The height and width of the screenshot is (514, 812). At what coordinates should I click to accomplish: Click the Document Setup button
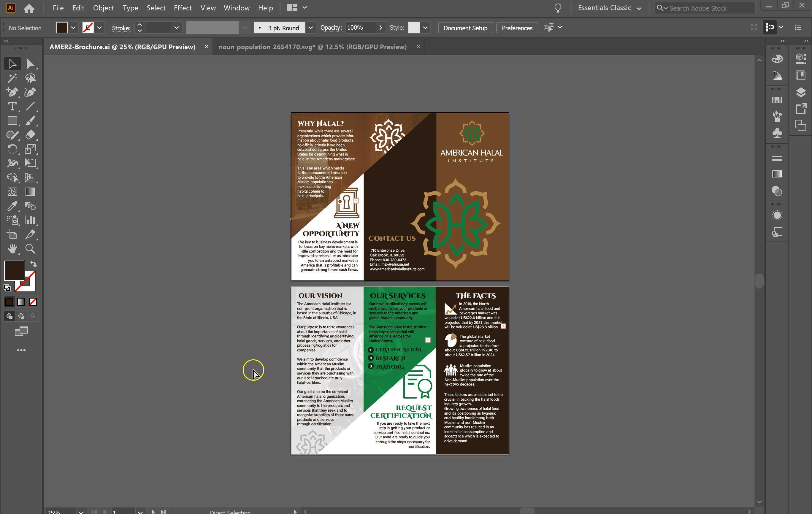(x=465, y=28)
